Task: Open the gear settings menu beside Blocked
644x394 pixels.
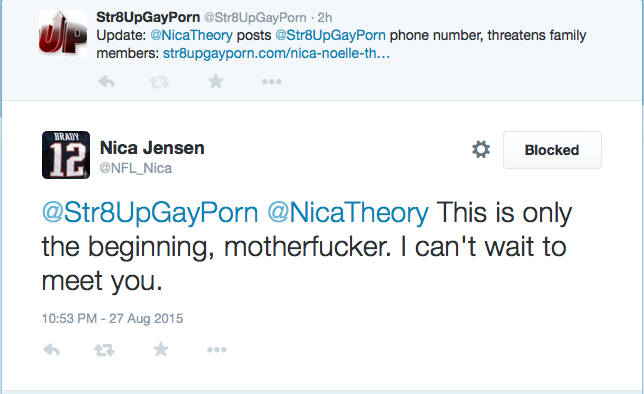Action: pyautogui.click(x=481, y=150)
